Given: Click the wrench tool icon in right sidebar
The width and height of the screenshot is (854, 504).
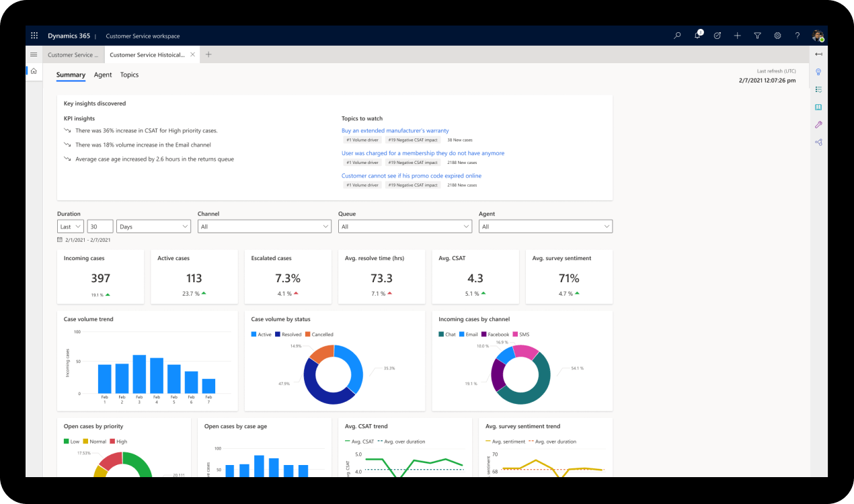Looking at the screenshot, I should 818,124.
